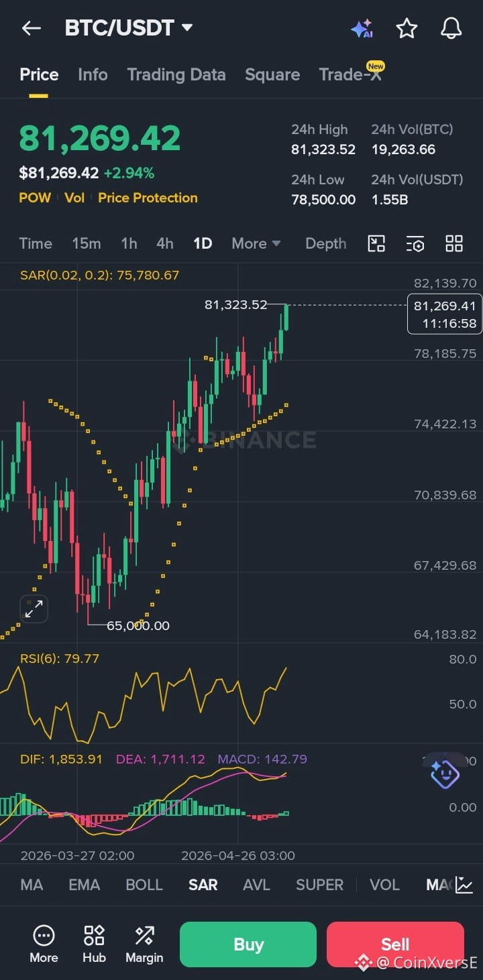Image resolution: width=483 pixels, height=980 pixels.
Task: Open the Trading Data tab
Action: [176, 74]
